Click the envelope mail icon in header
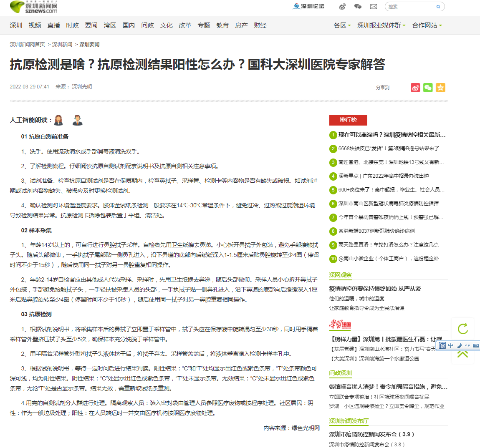Screen dimensions: 480x448 [374, 6]
